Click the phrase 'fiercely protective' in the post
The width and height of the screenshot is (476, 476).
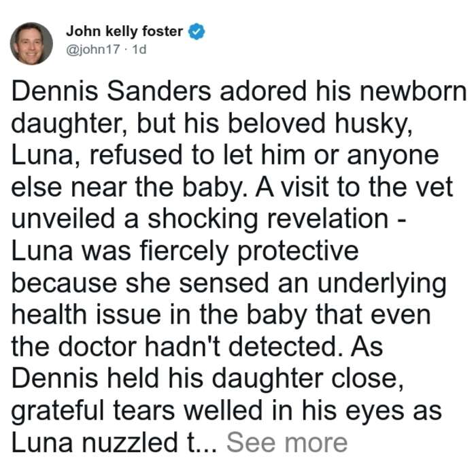click(249, 252)
